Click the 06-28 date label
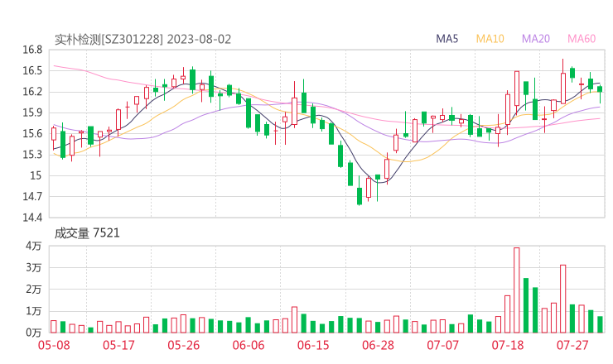 (378, 345)
